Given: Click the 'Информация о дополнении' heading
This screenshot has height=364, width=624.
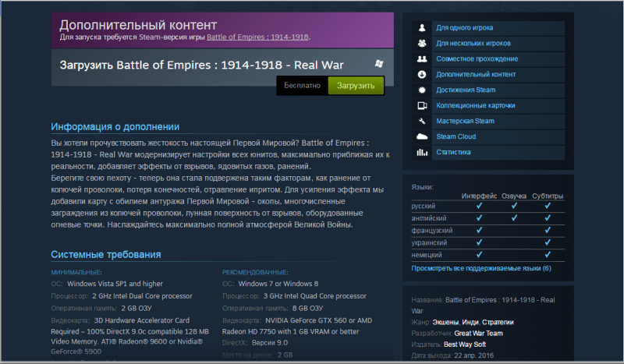Looking at the screenshot, I should click(x=115, y=127).
